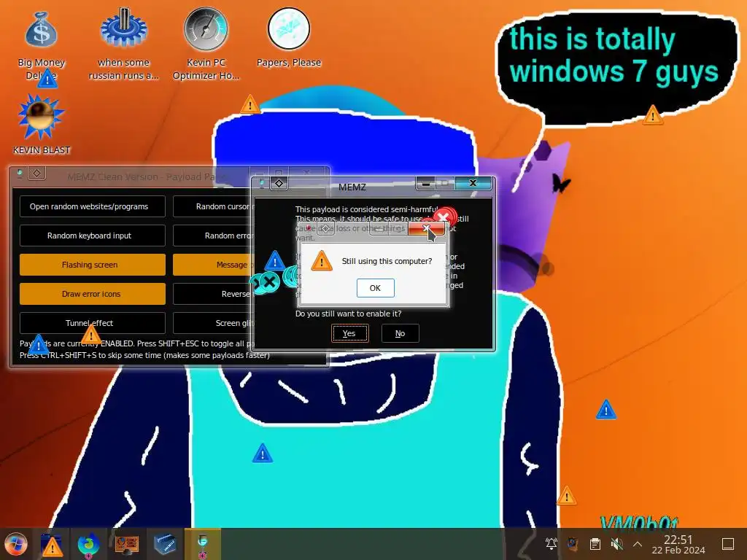The image size is (747, 560).
Task: Click the warning icon in the message box
Action: 322,261
